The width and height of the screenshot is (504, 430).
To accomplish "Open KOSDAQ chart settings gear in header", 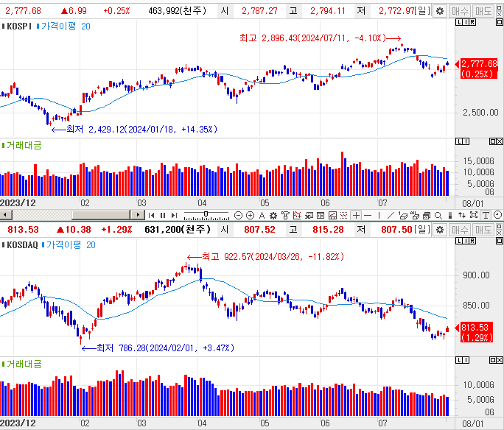I will point(439,230).
